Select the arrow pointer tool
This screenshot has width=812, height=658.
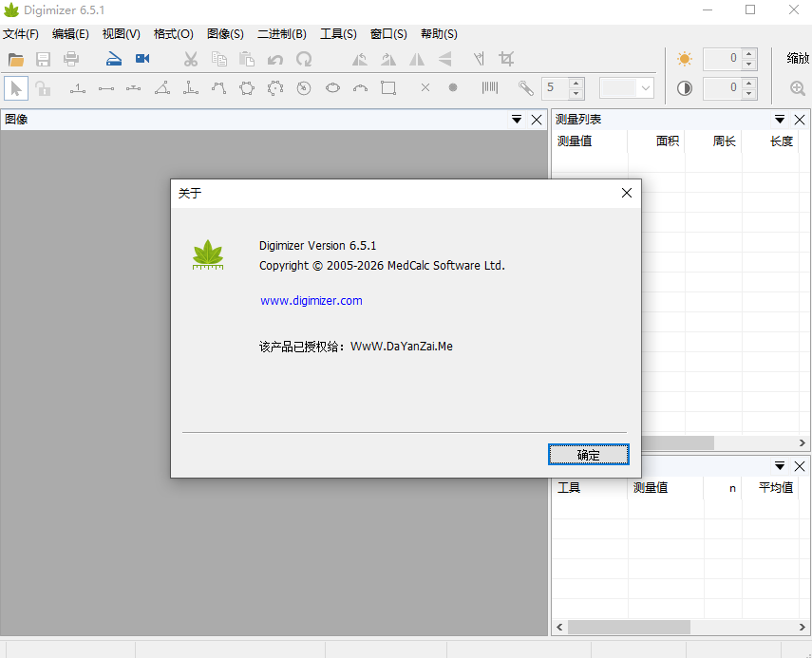[x=16, y=88]
